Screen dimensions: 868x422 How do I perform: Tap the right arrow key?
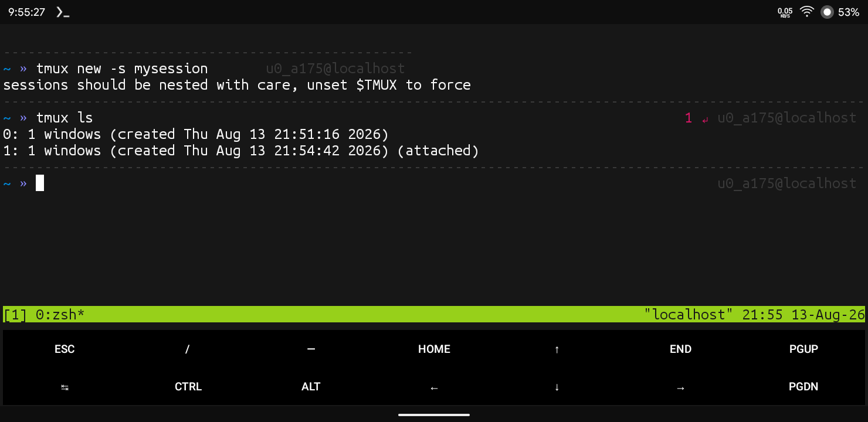680,387
